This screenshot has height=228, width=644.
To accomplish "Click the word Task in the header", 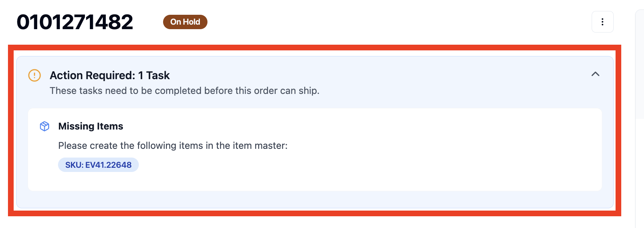I will 158,75.
